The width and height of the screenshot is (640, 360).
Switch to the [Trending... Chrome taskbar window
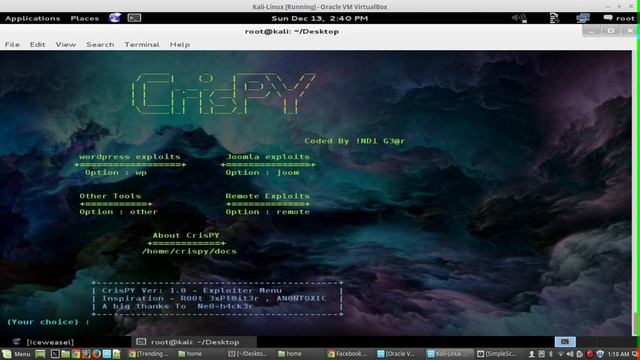149,354
